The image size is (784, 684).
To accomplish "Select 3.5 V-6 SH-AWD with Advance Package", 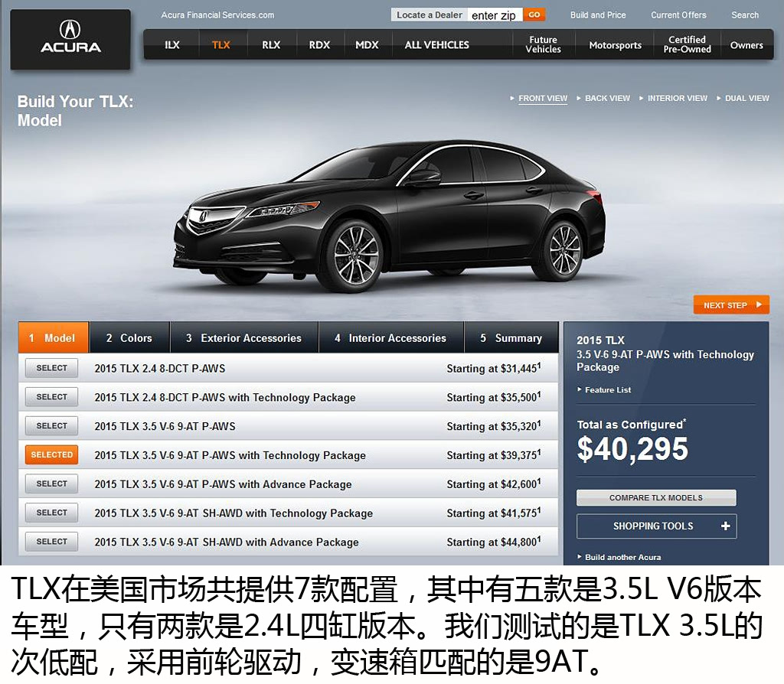I will [x=51, y=542].
